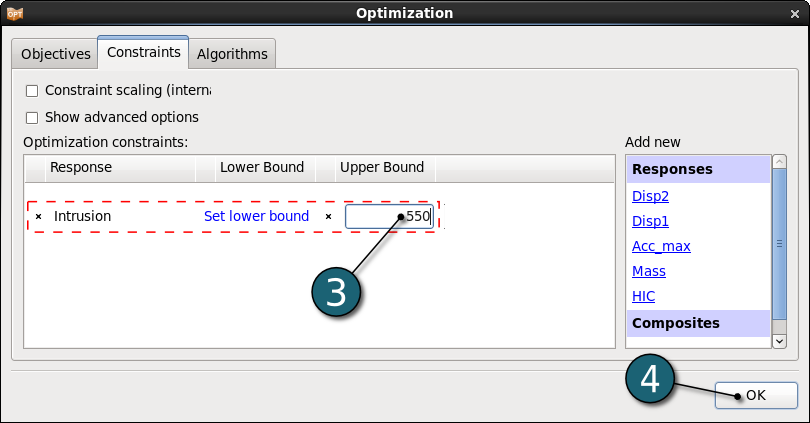Switch to the Objectives tab
Image resolution: width=810 pixels, height=423 pixels.
55,54
